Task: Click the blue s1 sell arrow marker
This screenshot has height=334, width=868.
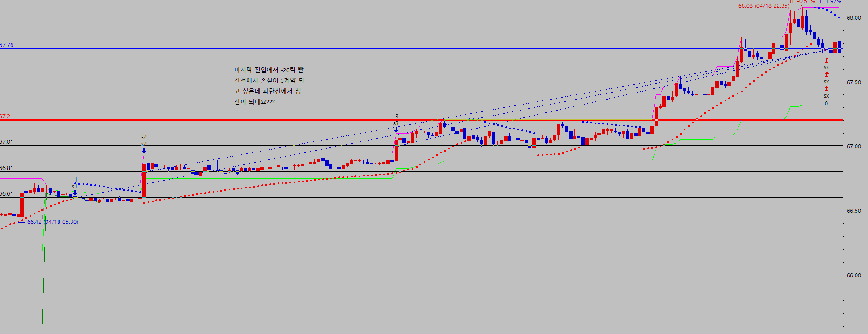Action: (x=75, y=193)
